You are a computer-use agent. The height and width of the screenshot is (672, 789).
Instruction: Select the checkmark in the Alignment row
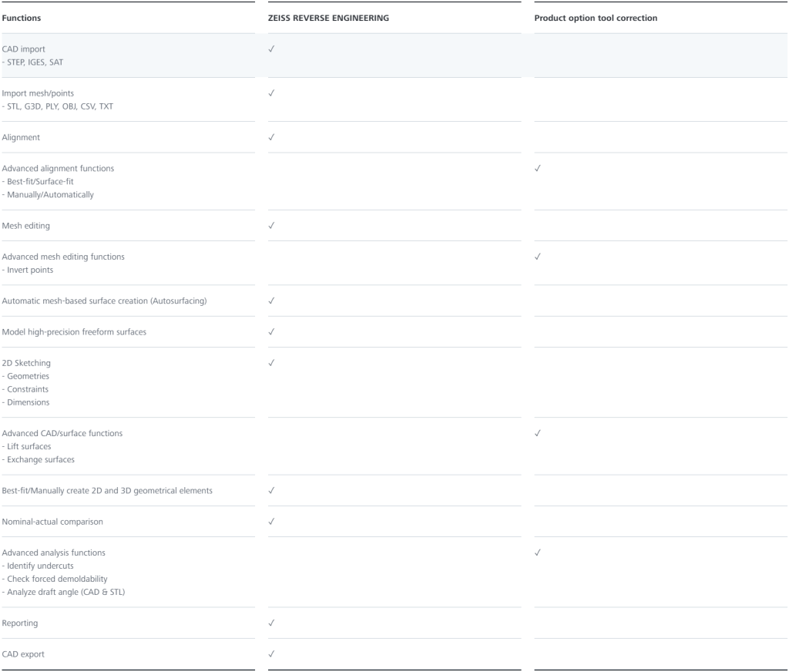click(x=272, y=137)
